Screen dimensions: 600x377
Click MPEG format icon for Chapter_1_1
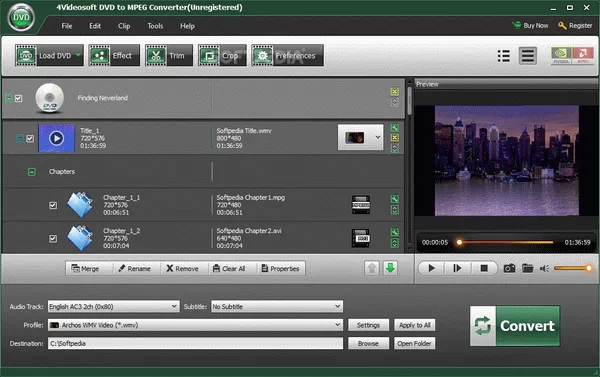click(x=361, y=205)
